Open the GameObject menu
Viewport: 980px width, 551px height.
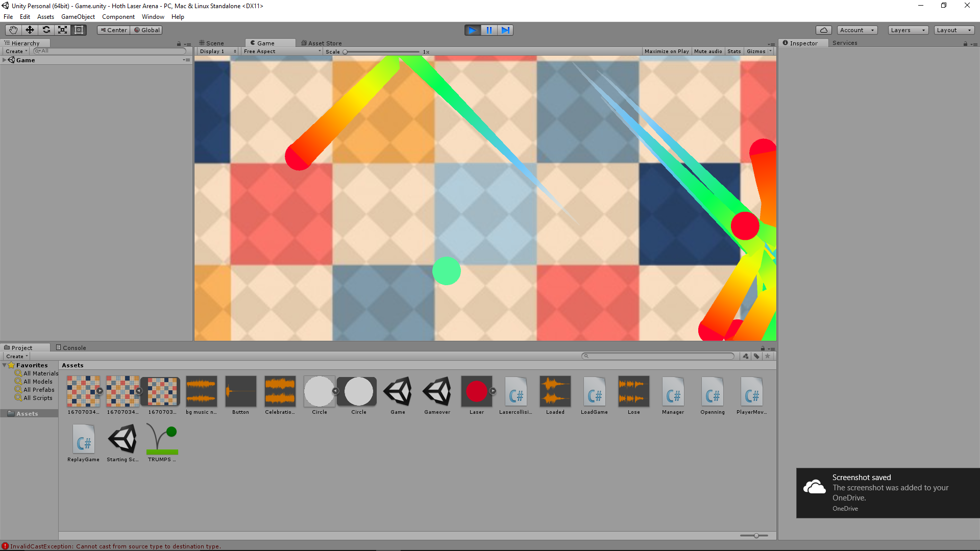pos(78,17)
